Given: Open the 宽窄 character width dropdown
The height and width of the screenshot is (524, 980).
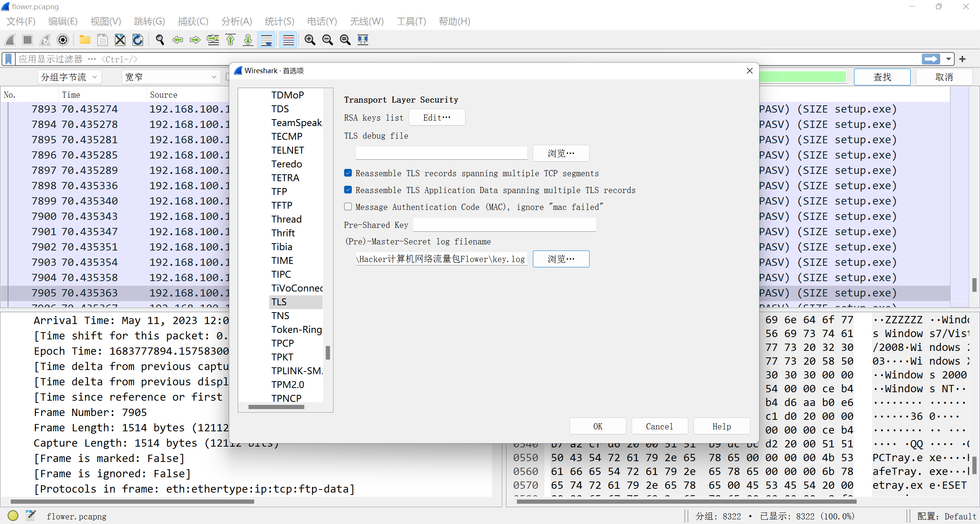Looking at the screenshot, I should pyautogui.click(x=171, y=77).
